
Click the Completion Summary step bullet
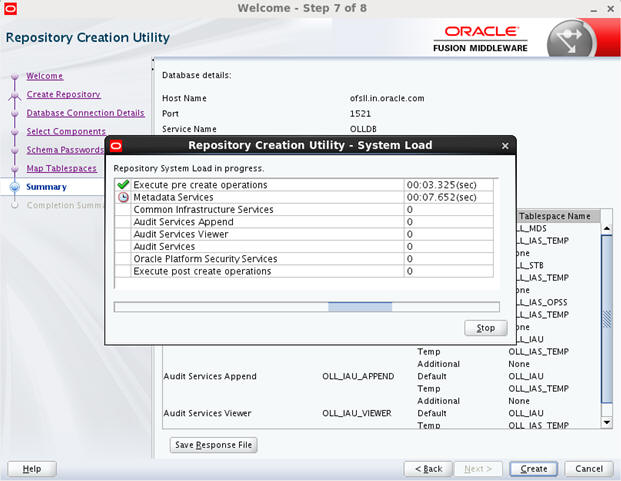click(15, 205)
